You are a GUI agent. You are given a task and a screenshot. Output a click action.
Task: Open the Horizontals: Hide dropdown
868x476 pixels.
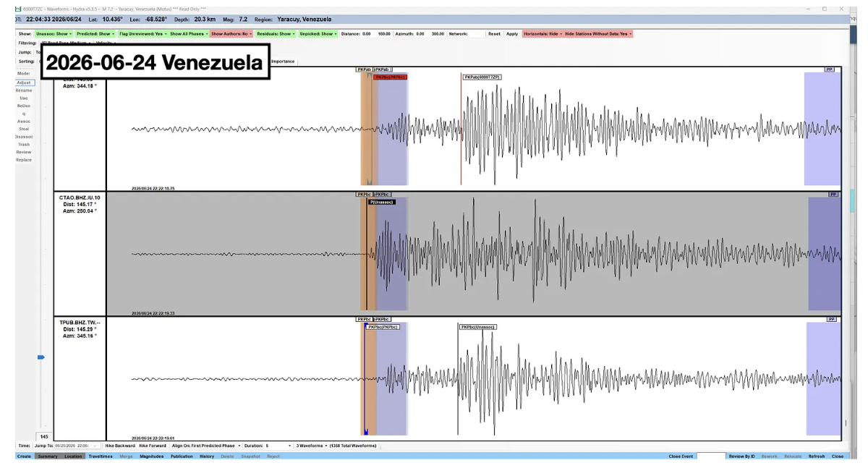pos(542,34)
